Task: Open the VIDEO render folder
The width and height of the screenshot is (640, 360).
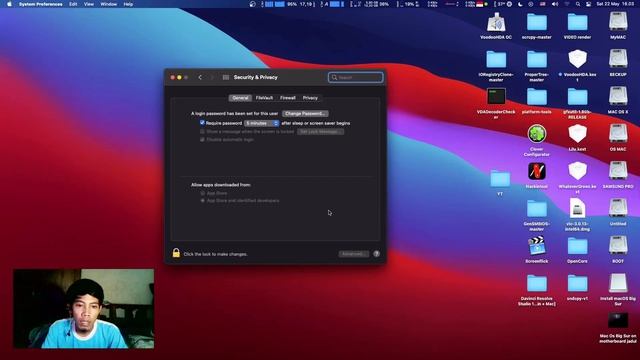Action: coord(577,22)
